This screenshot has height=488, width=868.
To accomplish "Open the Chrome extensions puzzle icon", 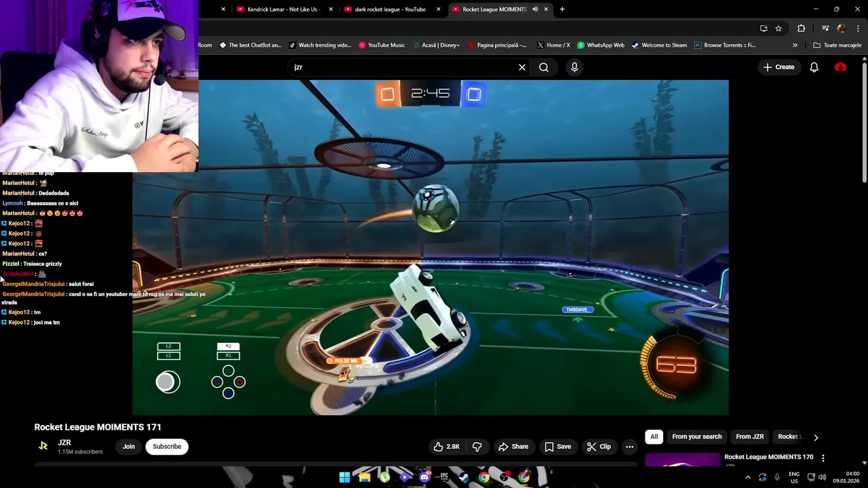I will (802, 28).
